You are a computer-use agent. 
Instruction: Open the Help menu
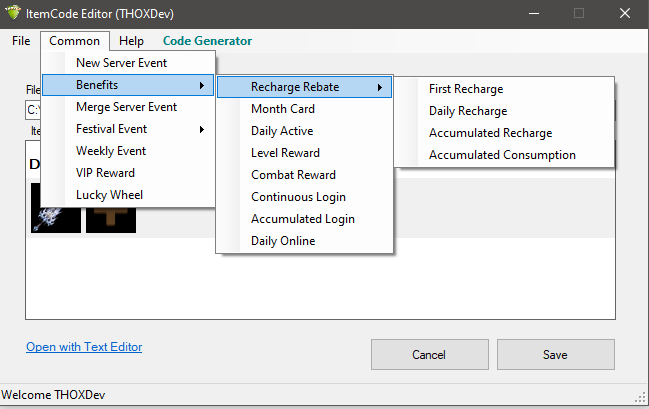pos(131,41)
